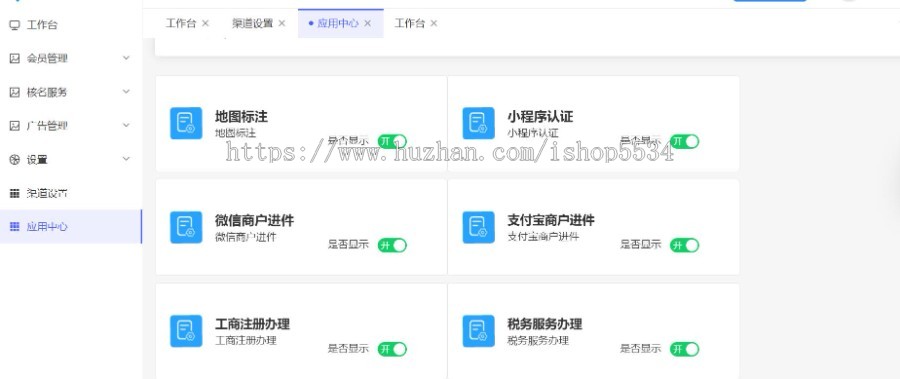Click the 渠道设置 grid icon in sidebar
The width and height of the screenshot is (900, 379).
pos(15,194)
